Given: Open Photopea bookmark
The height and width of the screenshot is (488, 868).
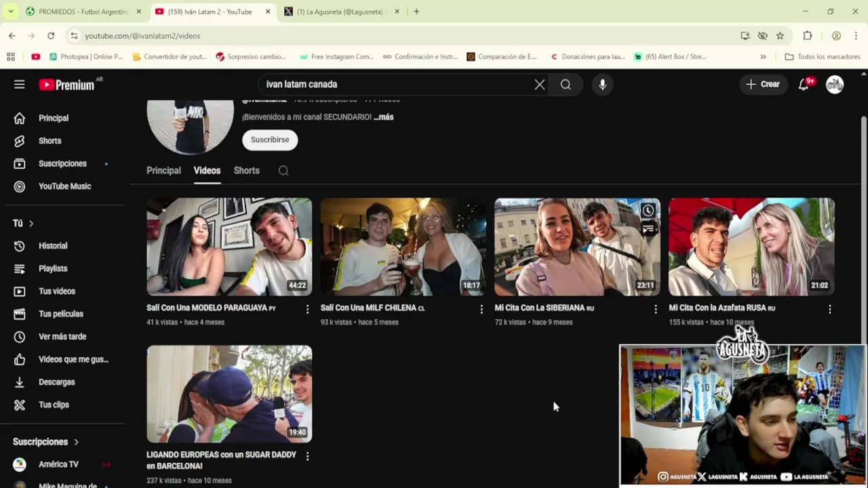Looking at the screenshot, I should click(x=85, y=57).
